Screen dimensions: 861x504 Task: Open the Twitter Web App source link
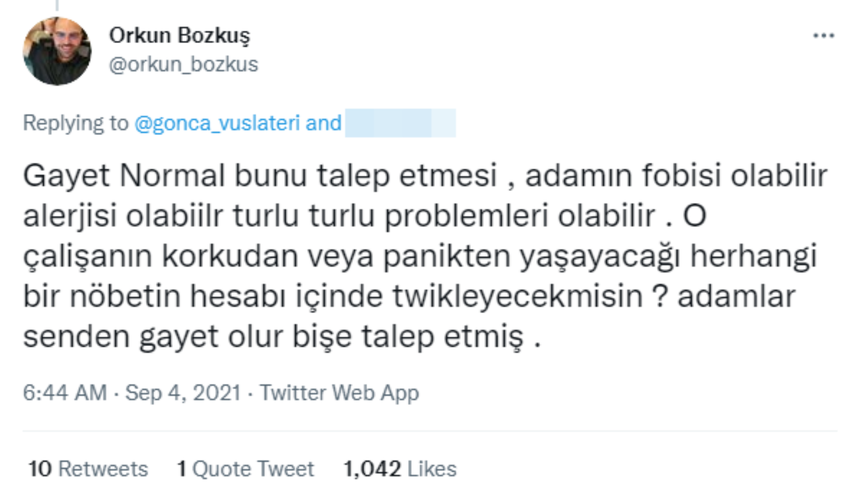pos(339,393)
